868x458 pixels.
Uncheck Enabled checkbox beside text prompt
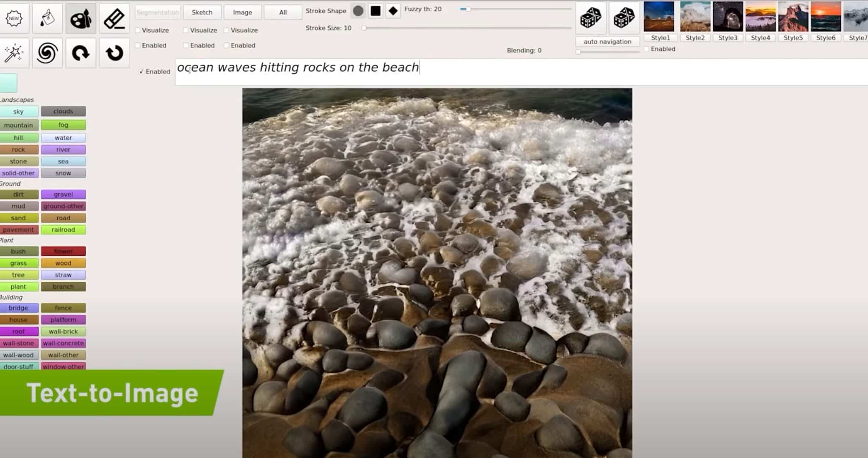tap(142, 72)
